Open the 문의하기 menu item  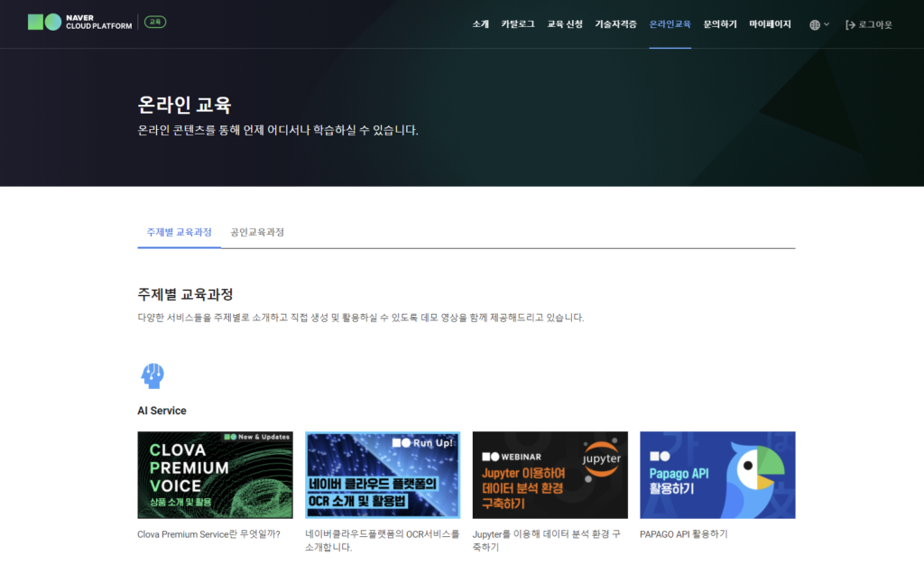coord(720,24)
